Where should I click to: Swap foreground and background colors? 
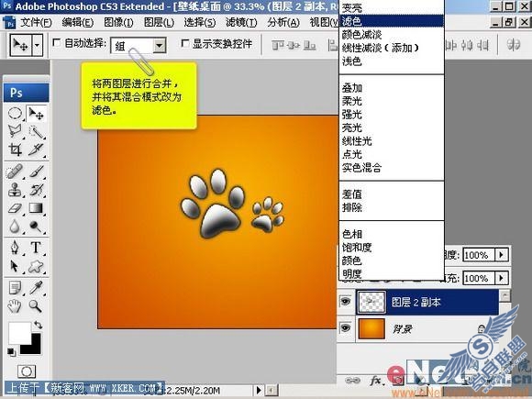(x=38, y=325)
